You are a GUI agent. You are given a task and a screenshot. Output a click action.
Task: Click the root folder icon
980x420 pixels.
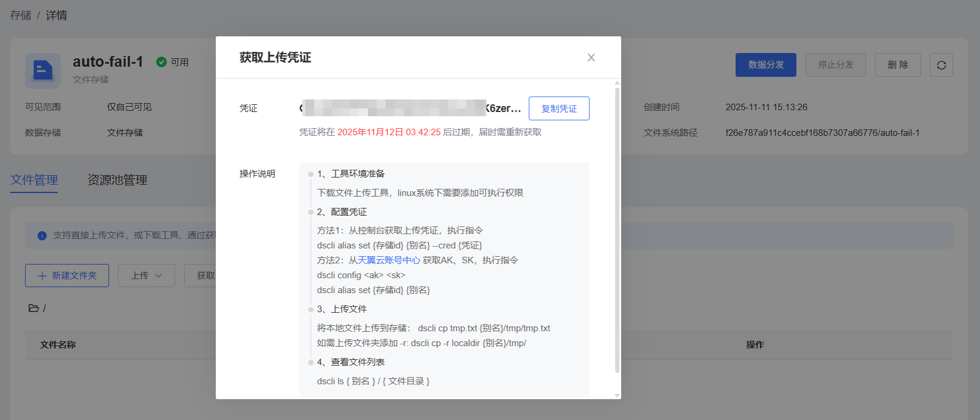click(x=33, y=308)
